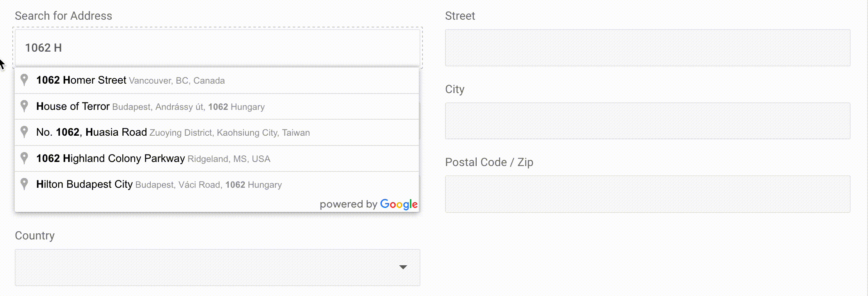Viewport: 868px width, 296px height.
Task: Click the pin icon beside House of Terror
Action: tap(24, 106)
